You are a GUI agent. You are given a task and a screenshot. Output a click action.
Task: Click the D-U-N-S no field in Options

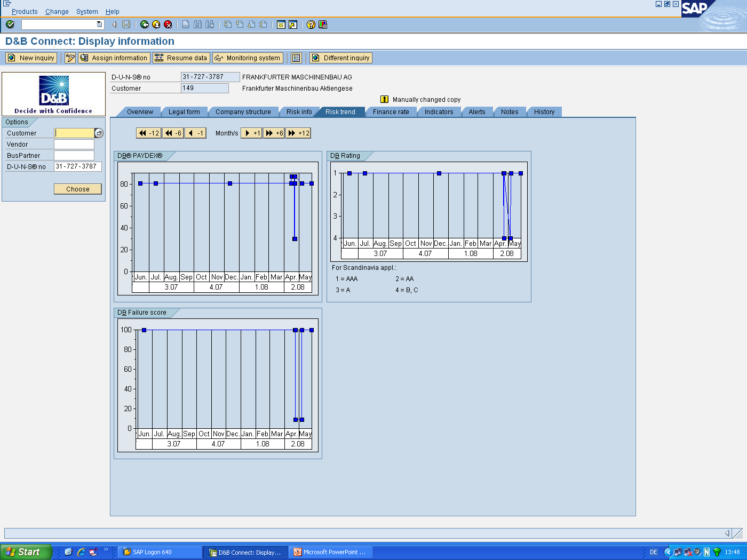78,166
